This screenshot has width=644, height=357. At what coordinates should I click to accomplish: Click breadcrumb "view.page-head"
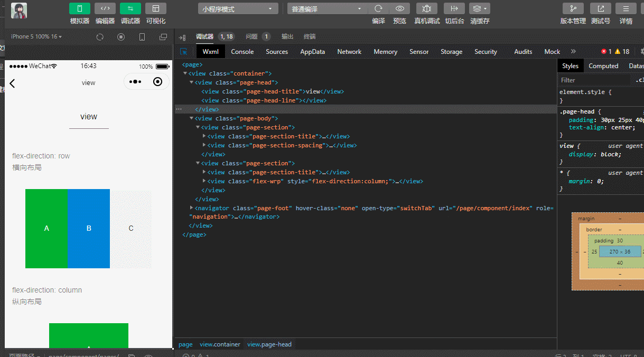coord(269,344)
